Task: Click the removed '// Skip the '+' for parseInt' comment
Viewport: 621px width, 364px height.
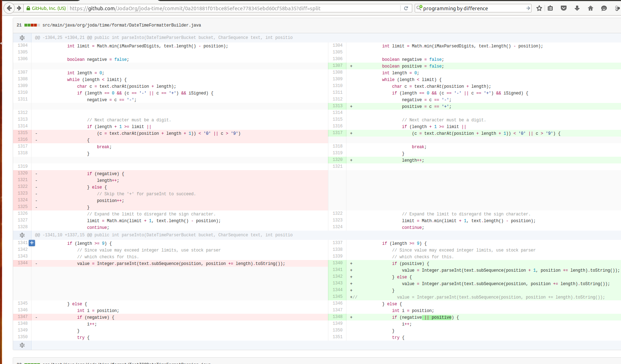Action: [146, 194]
